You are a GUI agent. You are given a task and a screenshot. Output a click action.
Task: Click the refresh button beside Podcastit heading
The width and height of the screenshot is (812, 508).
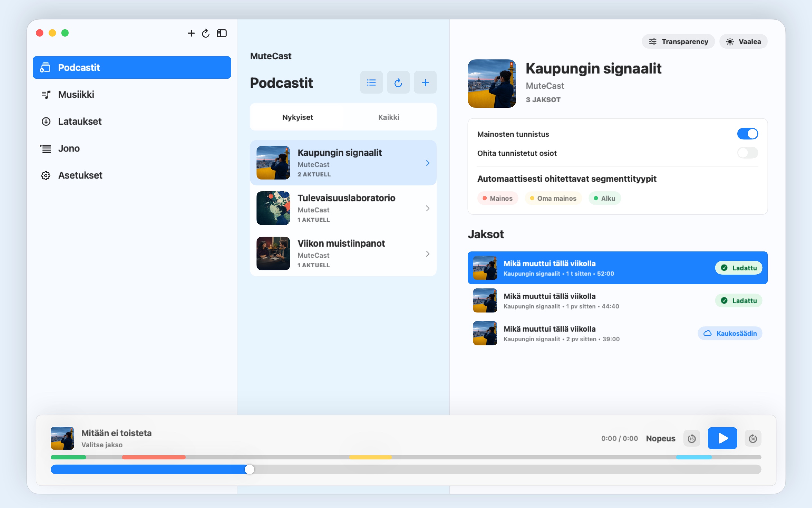pyautogui.click(x=398, y=82)
